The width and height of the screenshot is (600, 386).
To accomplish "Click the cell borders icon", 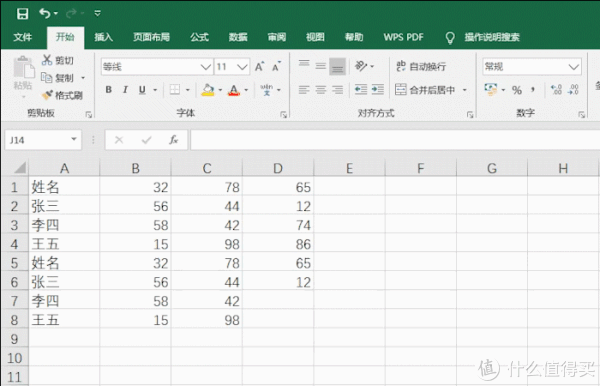I will (x=175, y=90).
